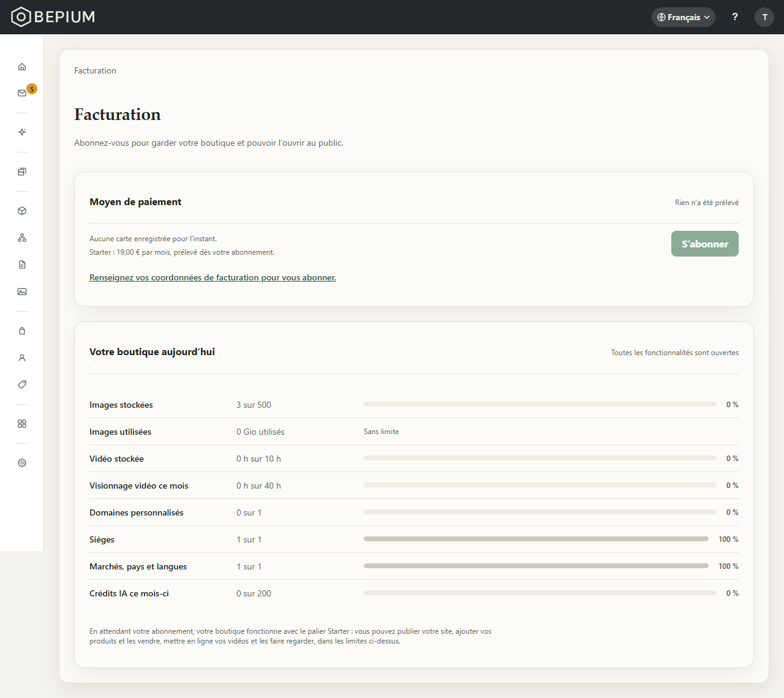Image resolution: width=784 pixels, height=698 pixels.
Task: Click the "Moyen de paiement" heading
Action: point(135,202)
